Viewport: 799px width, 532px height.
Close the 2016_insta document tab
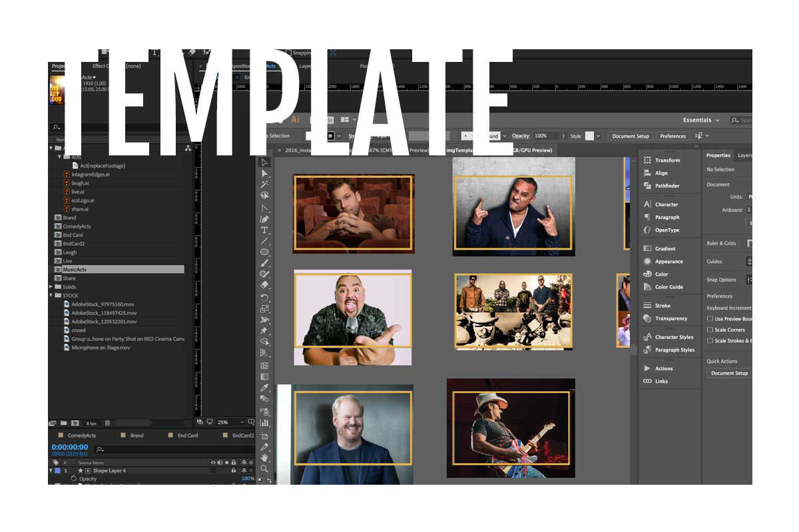click(x=280, y=150)
